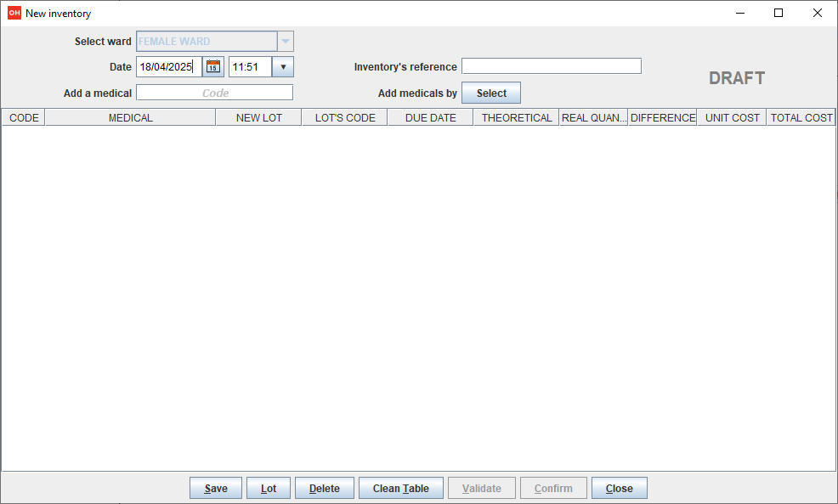
Task: Expand the time selection dropdown arrow
Action: 283,67
